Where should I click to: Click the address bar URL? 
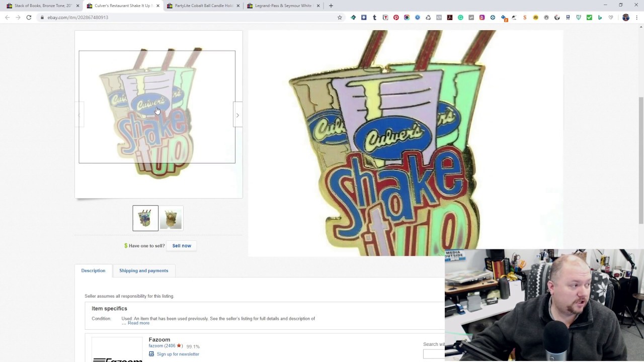[x=77, y=18]
